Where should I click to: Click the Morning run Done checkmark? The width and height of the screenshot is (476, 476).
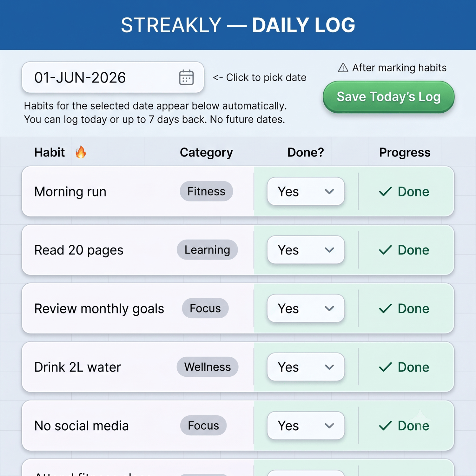tap(385, 191)
